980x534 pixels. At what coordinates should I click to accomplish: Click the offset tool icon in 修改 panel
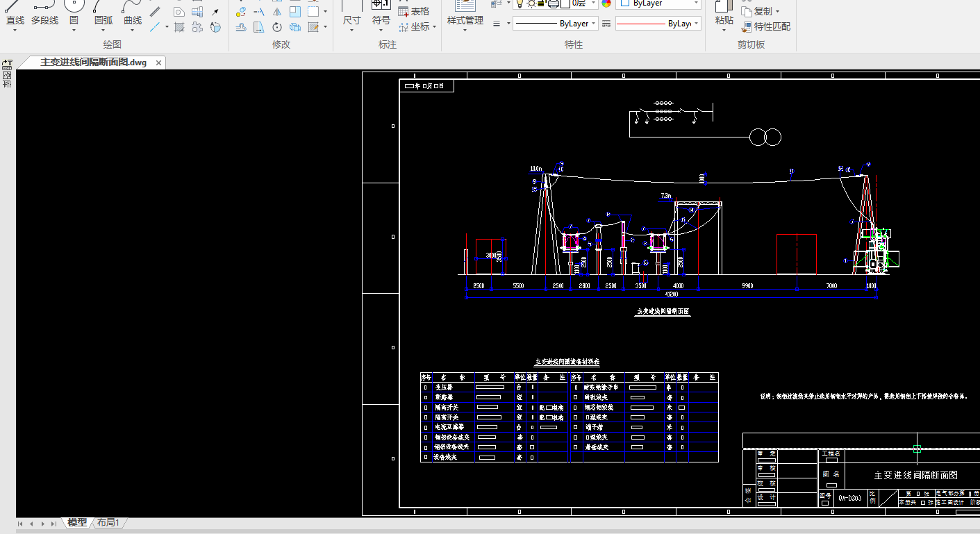pos(241,27)
